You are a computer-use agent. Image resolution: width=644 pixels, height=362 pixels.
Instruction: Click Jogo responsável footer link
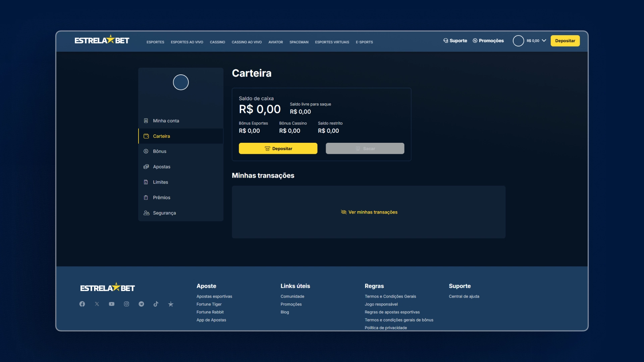pyautogui.click(x=381, y=304)
